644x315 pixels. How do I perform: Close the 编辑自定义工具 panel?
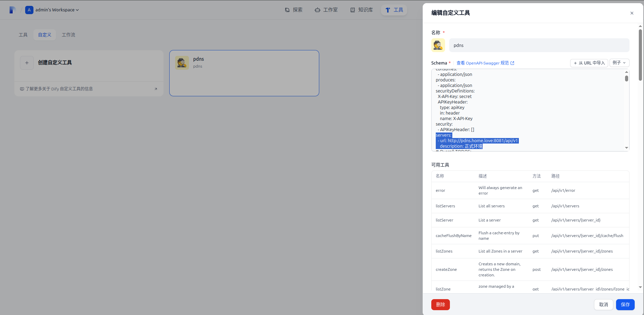[x=632, y=13]
